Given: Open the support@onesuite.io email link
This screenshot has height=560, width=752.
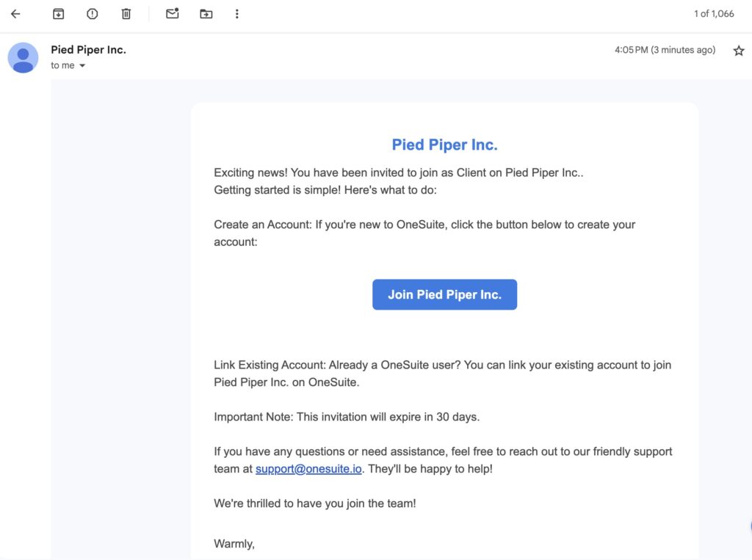Looking at the screenshot, I should (308, 469).
